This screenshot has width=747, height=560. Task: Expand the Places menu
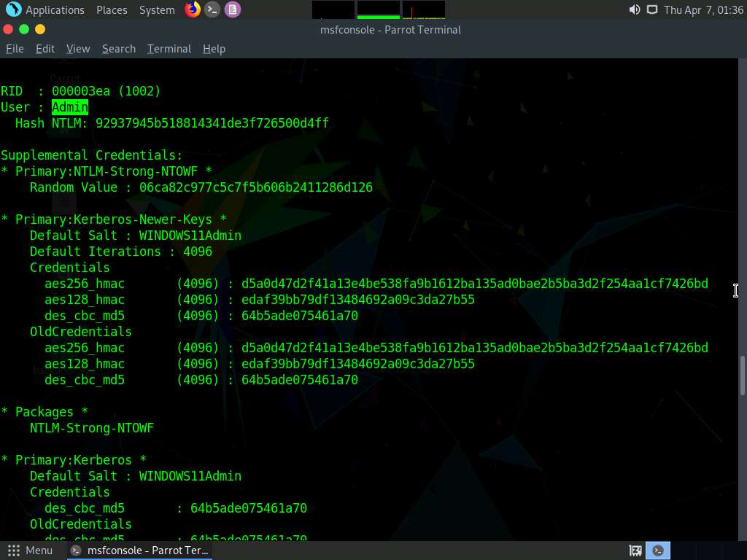(x=112, y=9)
